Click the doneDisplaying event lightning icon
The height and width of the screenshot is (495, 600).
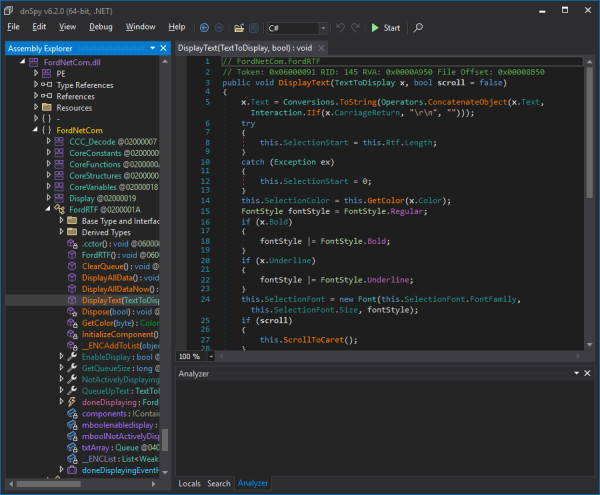click(x=72, y=402)
